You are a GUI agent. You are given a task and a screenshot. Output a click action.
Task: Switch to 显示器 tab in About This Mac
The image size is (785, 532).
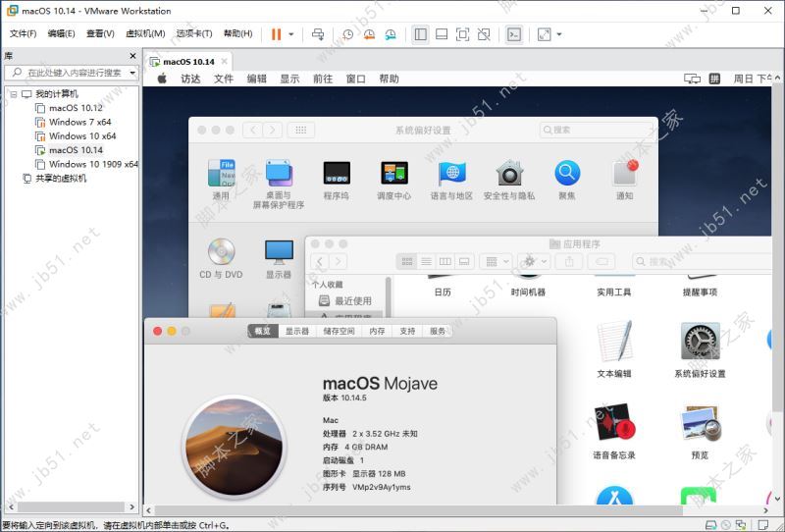pyautogui.click(x=297, y=331)
